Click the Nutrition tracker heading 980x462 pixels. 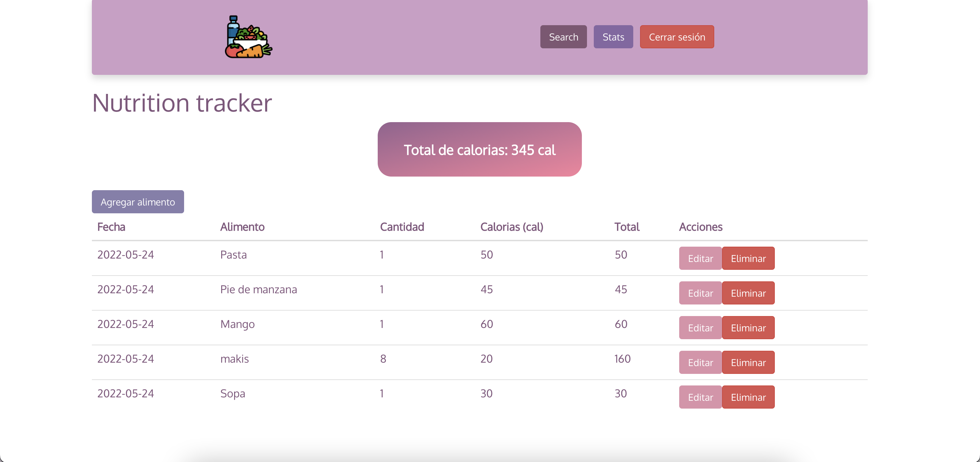pyautogui.click(x=182, y=103)
